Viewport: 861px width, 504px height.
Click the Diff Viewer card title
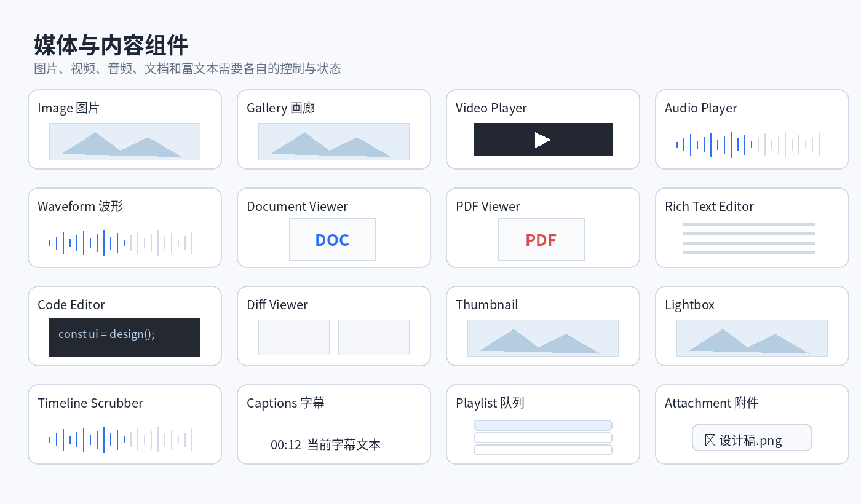pyautogui.click(x=277, y=305)
